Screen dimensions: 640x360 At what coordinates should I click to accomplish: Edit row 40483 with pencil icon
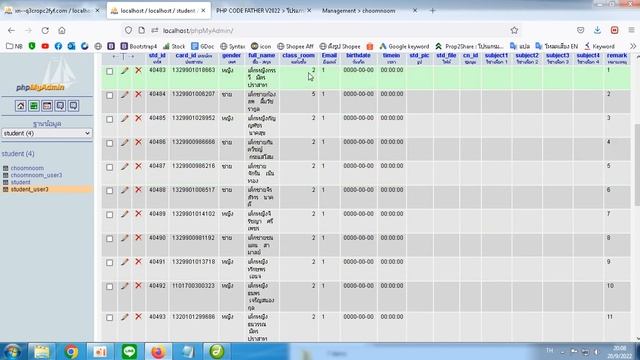[x=124, y=71]
